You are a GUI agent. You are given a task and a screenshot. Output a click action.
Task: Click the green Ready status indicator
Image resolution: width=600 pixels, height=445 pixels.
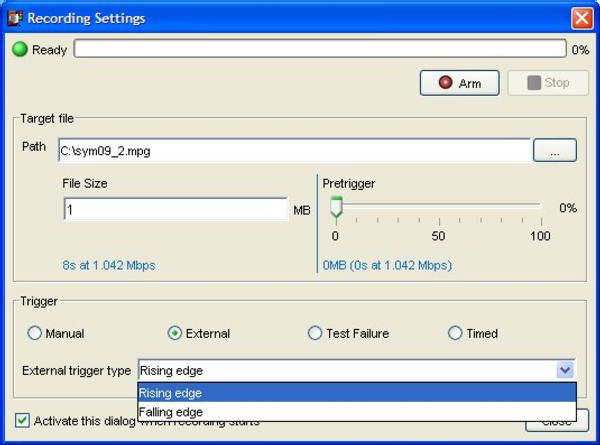(20, 49)
